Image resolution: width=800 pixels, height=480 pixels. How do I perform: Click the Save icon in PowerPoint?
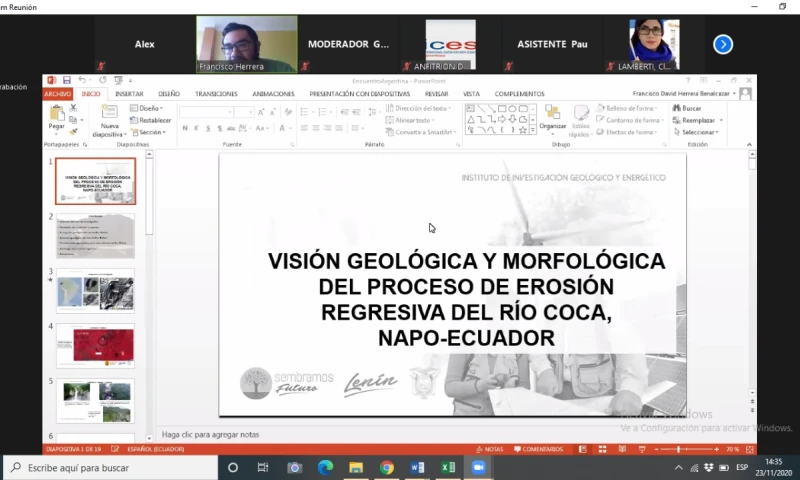67,81
